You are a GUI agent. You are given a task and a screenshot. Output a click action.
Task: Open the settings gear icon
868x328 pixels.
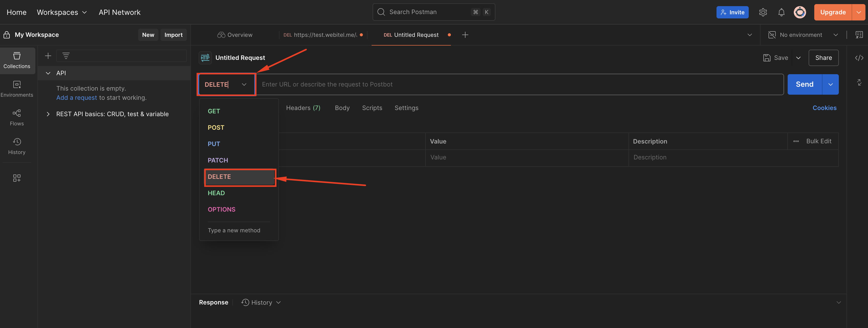click(763, 12)
